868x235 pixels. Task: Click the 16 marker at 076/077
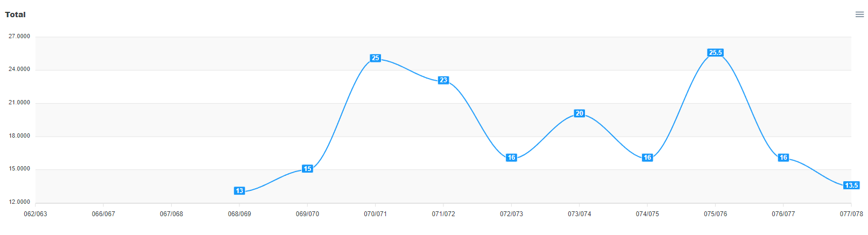coord(784,158)
